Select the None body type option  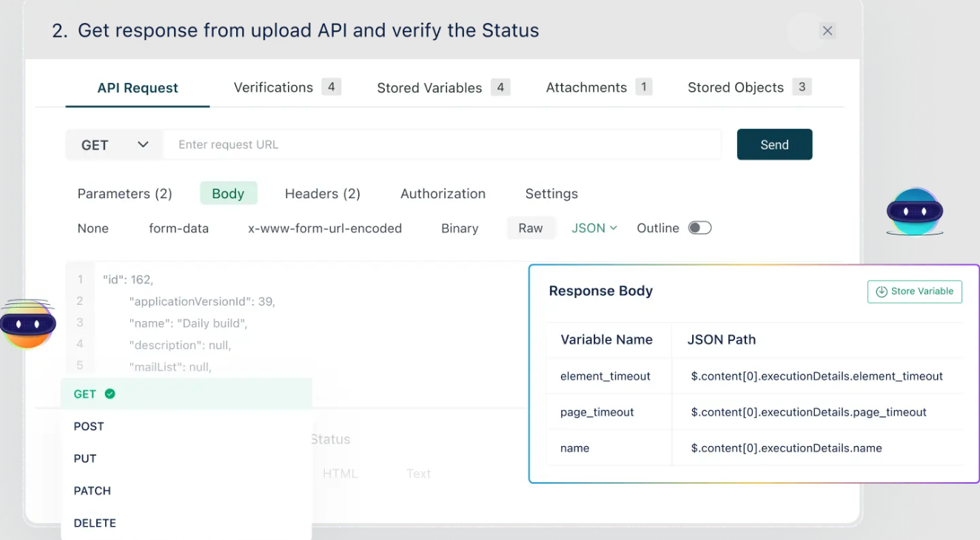pos(93,229)
